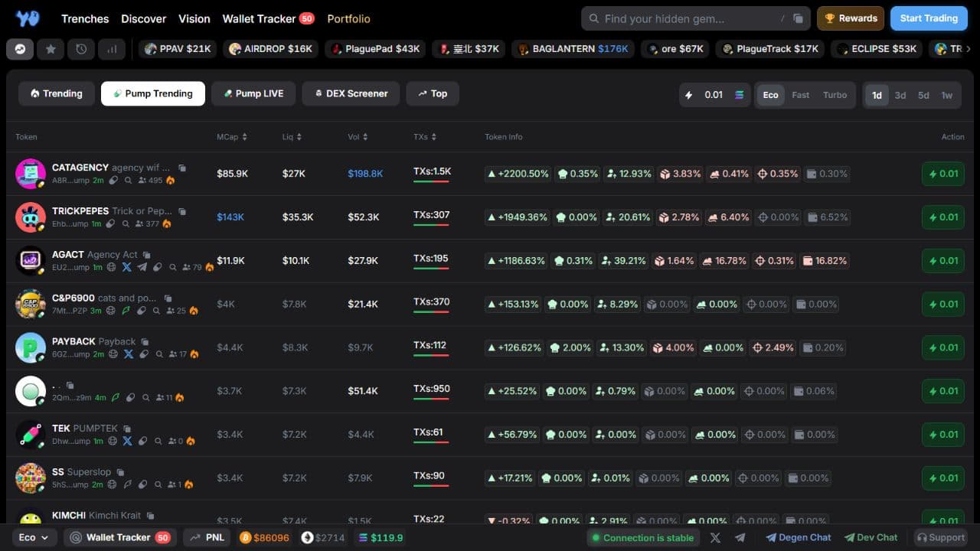Click the CATAGENCY pill icon
980x551 pixels.
pos(113,181)
